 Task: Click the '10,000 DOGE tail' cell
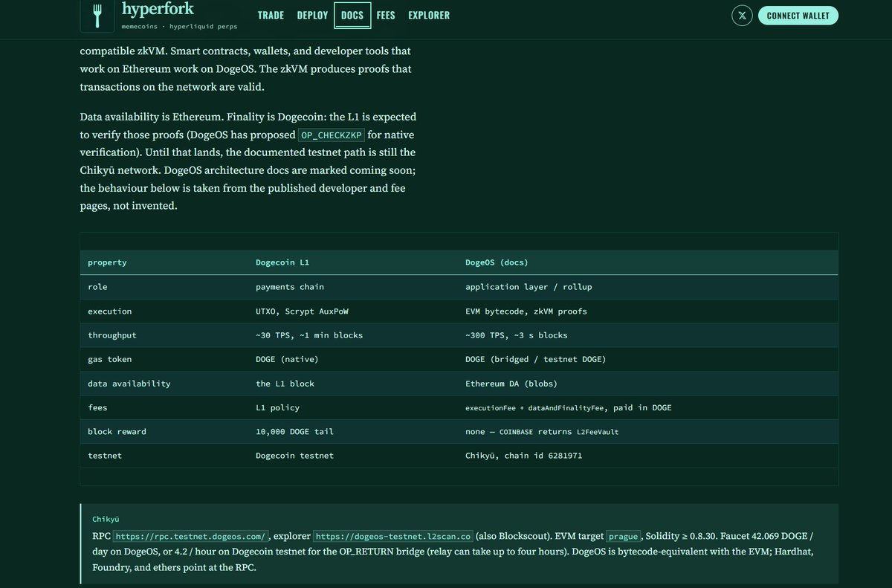pyautogui.click(x=294, y=431)
